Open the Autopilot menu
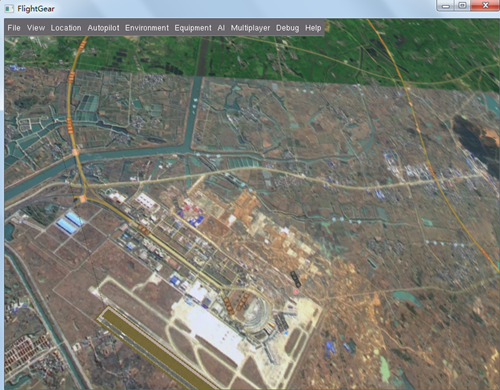This screenshot has width=500, height=390. (103, 28)
